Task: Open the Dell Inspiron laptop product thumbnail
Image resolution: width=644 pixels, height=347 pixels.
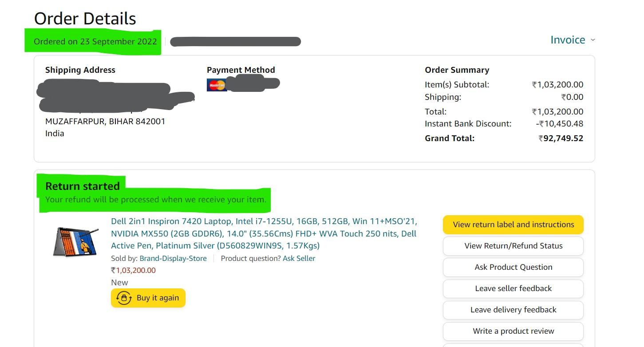Action: pyautogui.click(x=76, y=242)
